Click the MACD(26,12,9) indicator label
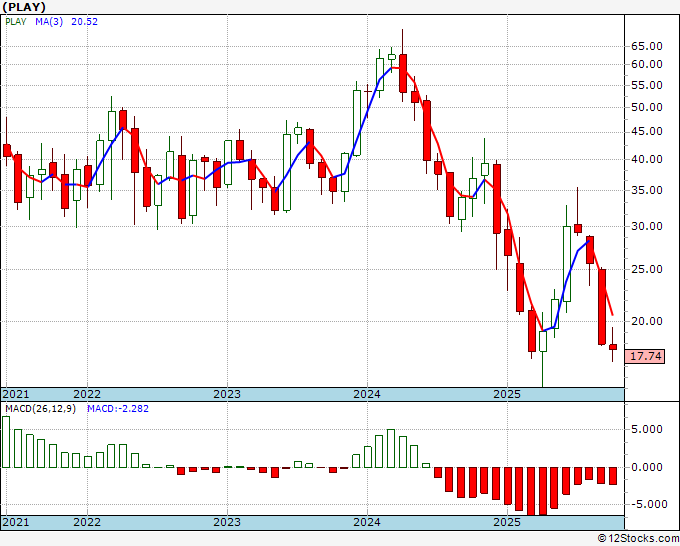This screenshot has width=680, height=546. pyautogui.click(x=40, y=409)
